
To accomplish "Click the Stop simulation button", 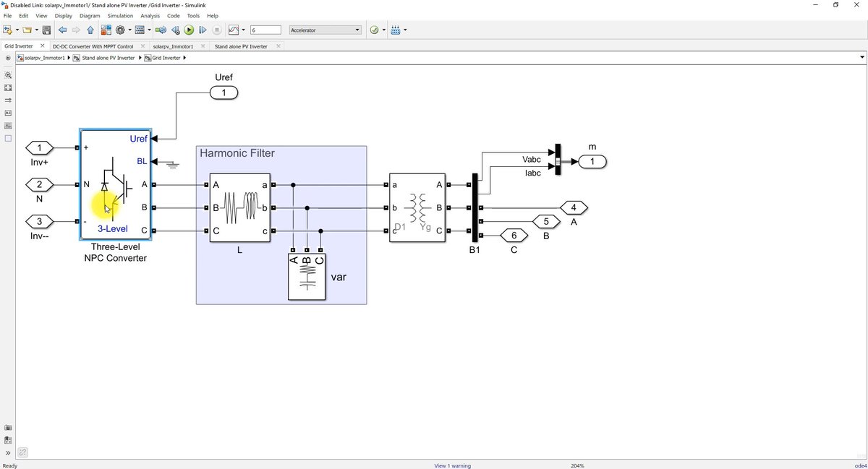I will pyautogui.click(x=216, y=30).
